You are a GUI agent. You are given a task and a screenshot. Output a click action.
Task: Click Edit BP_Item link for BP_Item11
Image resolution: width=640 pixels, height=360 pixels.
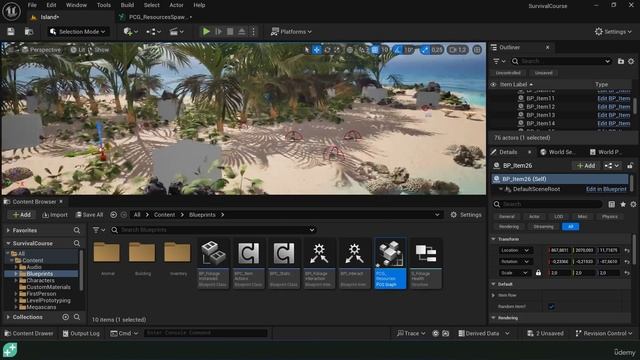pos(613,98)
